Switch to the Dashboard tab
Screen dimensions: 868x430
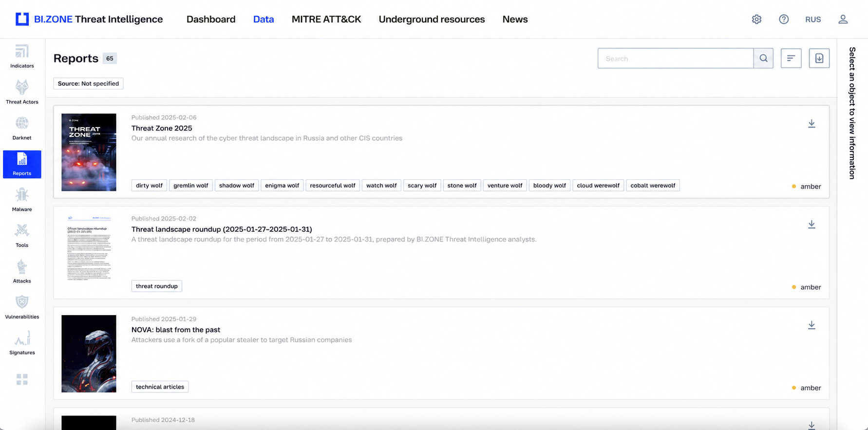211,19
